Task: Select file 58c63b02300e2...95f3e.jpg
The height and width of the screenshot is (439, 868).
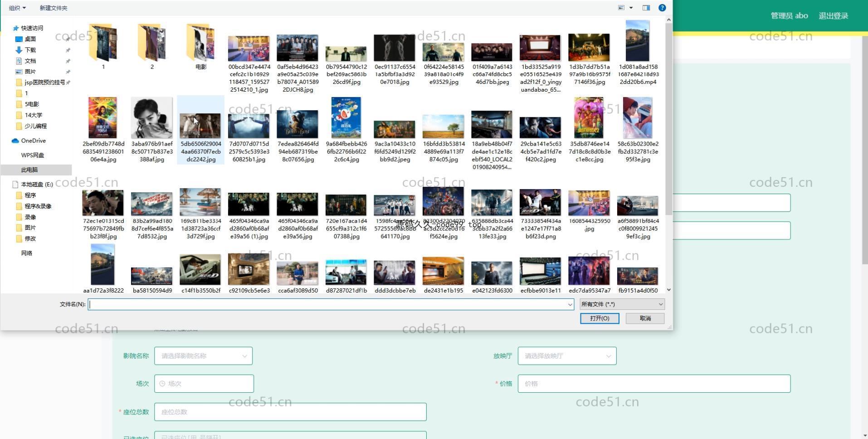Action: coord(638,130)
